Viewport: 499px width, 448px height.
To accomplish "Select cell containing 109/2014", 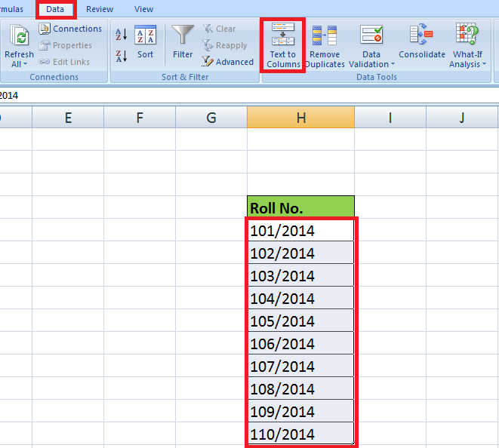I will click(300, 411).
